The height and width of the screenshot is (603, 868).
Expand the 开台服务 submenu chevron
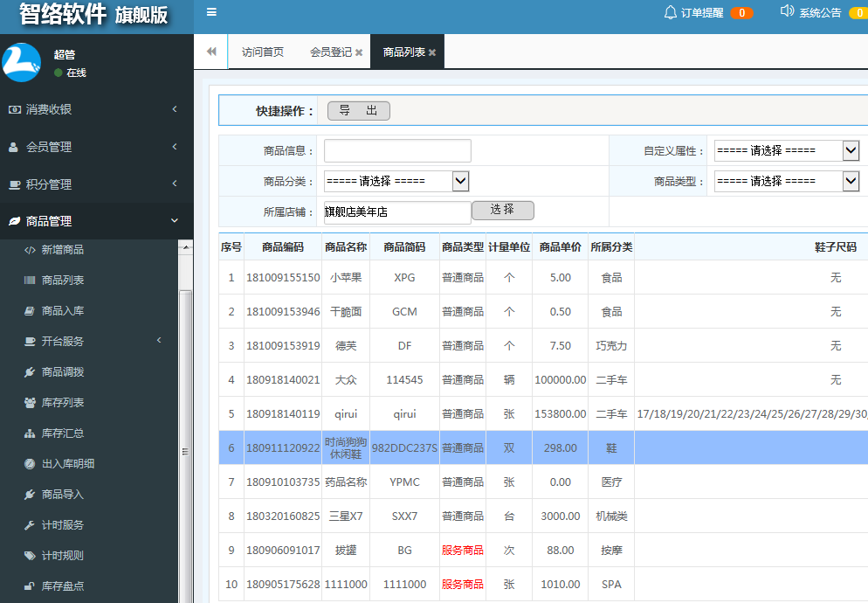tap(158, 340)
